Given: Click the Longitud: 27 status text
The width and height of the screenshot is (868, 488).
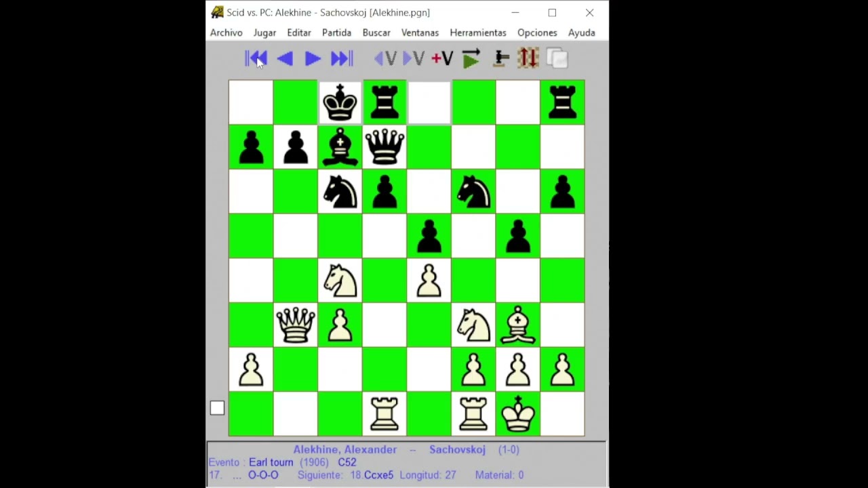Looking at the screenshot, I should point(428,475).
